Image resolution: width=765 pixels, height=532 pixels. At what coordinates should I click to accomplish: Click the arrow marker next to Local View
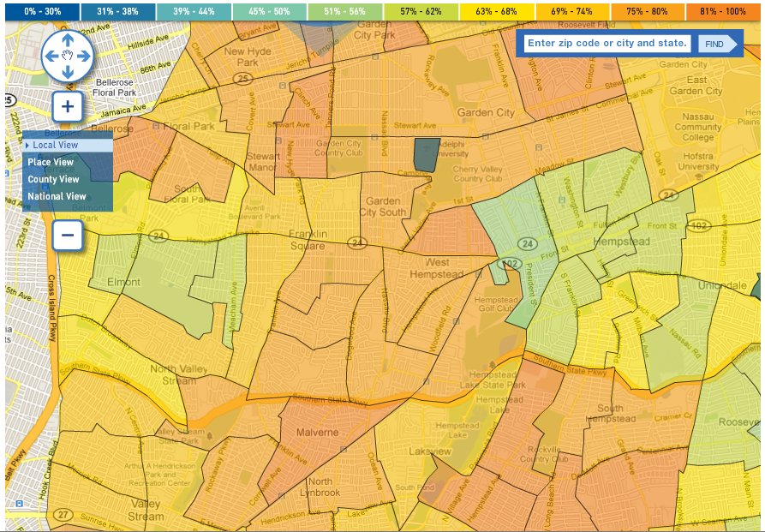click(x=29, y=144)
